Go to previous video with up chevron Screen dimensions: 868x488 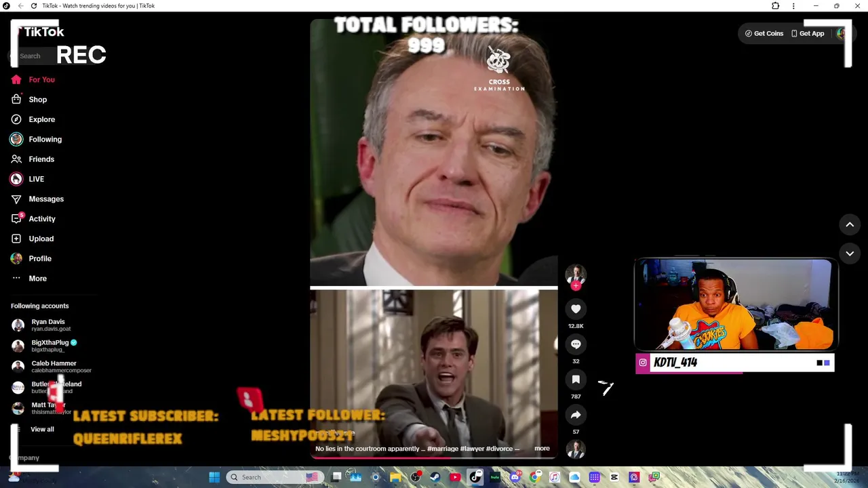[850, 224]
